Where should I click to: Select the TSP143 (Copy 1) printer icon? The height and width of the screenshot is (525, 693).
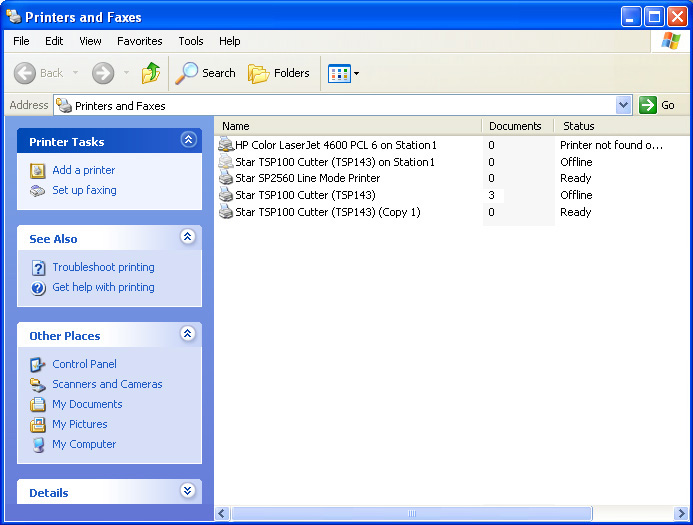click(226, 211)
